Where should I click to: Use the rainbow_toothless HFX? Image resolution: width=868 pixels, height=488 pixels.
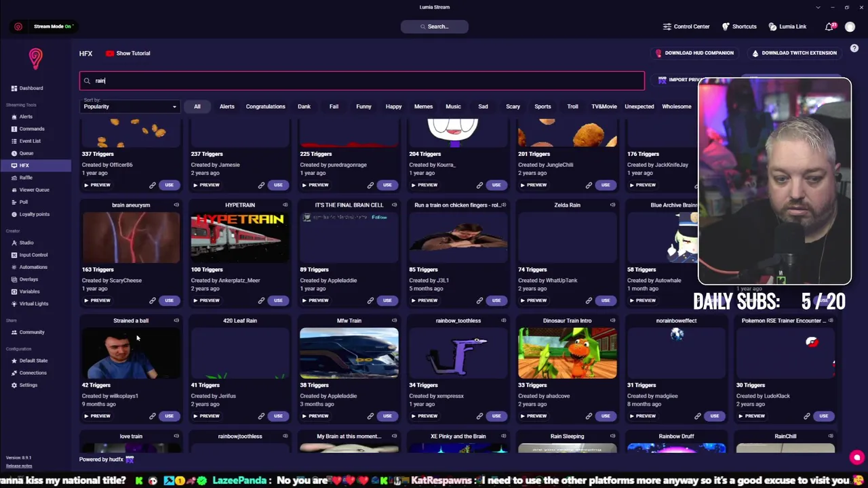[x=496, y=416]
